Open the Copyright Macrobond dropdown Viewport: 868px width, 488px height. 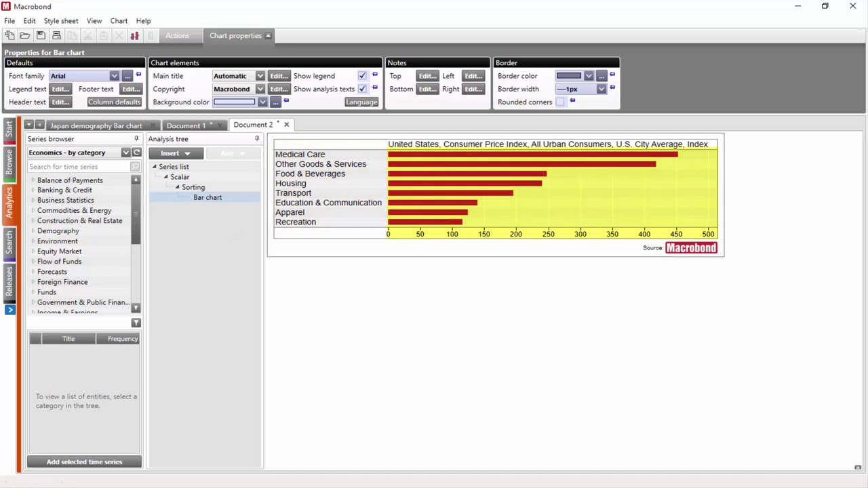tap(260, 89)
